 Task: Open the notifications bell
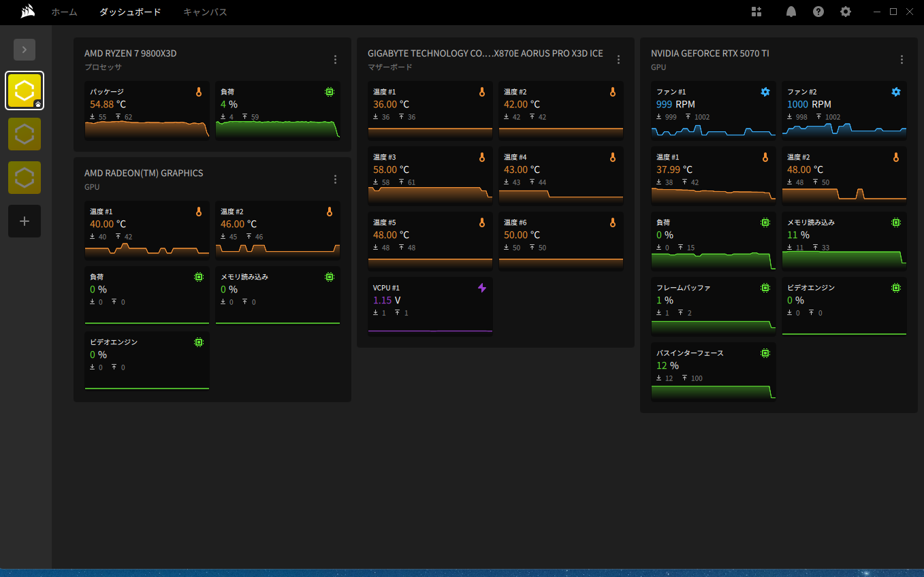791,12
